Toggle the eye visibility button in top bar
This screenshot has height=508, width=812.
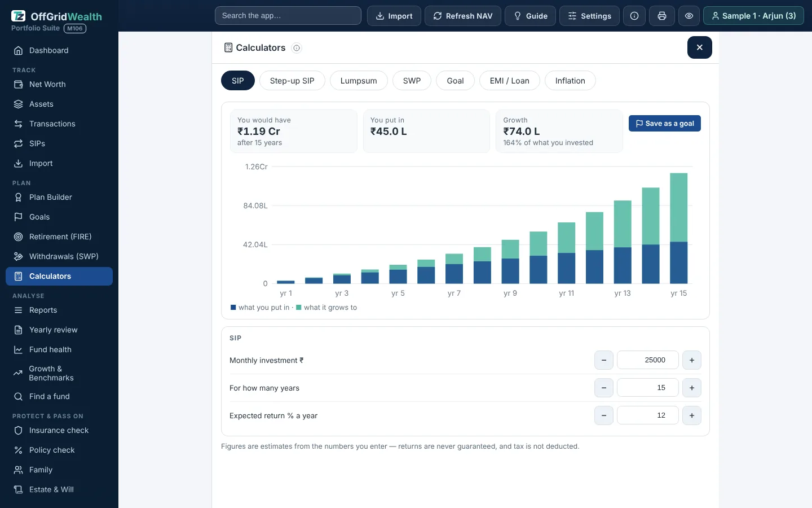[689, 16]
